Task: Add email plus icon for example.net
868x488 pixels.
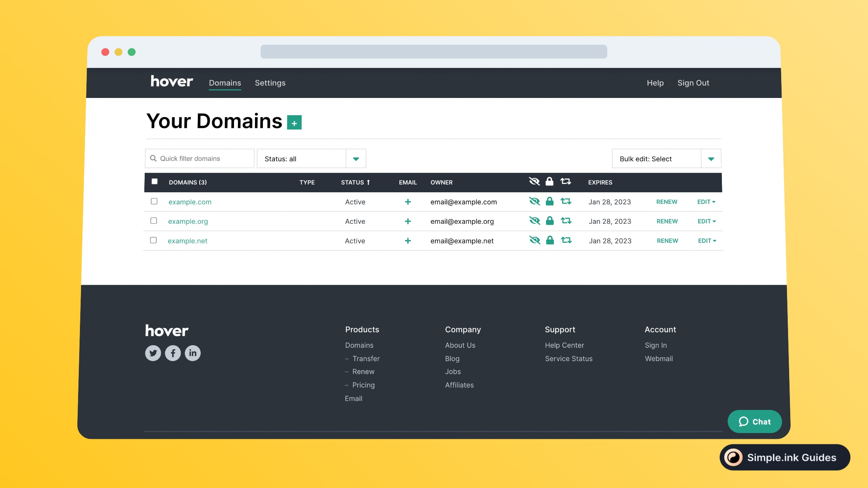Action: (408, 241)
